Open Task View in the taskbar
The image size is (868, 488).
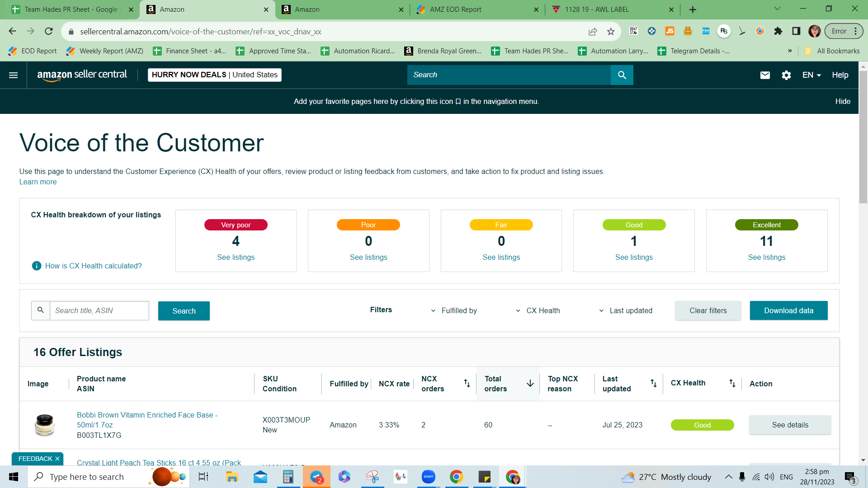(203, 477)
